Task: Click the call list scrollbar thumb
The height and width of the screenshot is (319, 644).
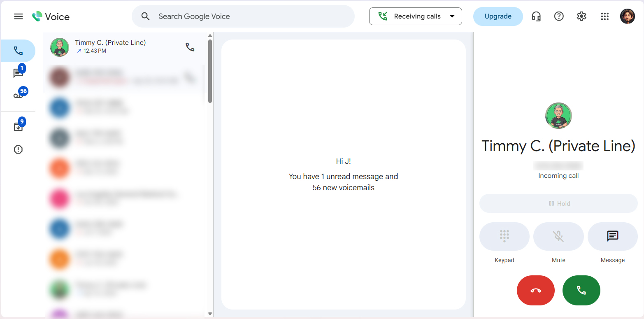Action: (x=210, y=71)
